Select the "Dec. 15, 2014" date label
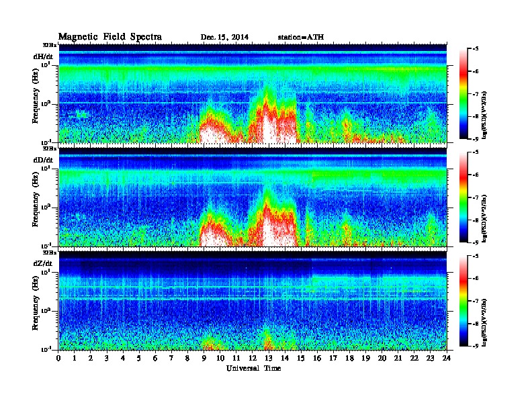The height and width of the screenshot is (411, 532). click(x=224, y=38)
